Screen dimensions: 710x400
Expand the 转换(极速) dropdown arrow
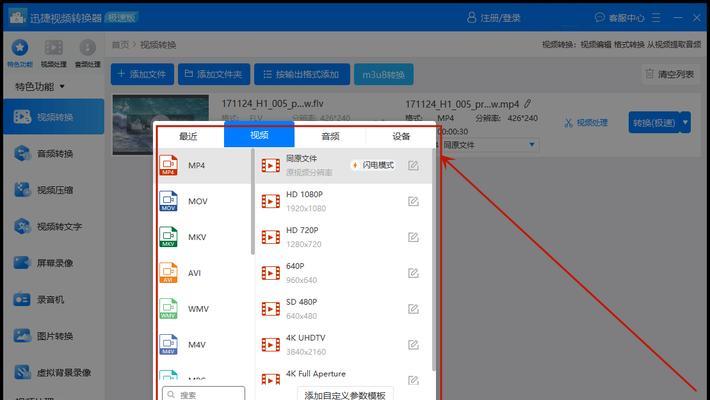(685, 123)
